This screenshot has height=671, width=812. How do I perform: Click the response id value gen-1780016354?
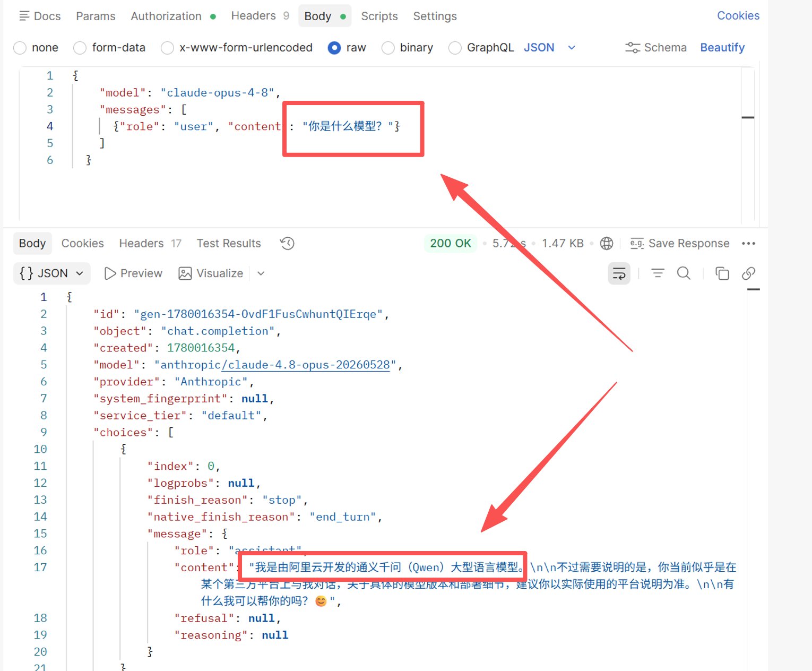258,314
